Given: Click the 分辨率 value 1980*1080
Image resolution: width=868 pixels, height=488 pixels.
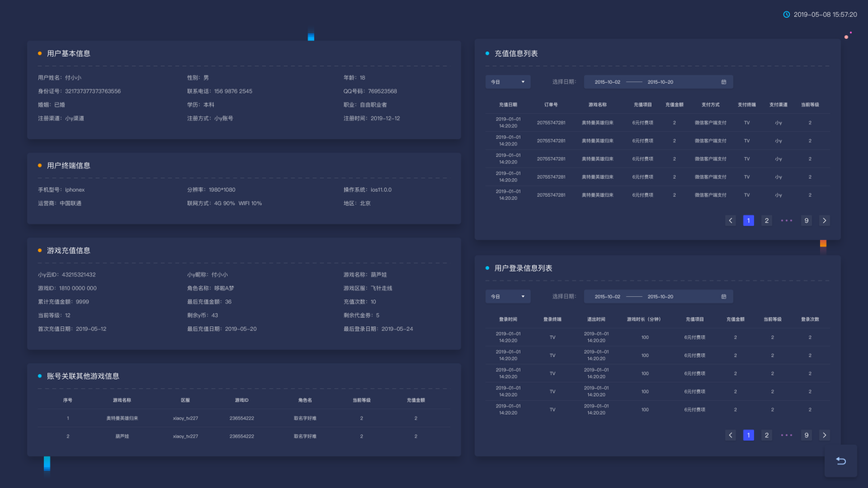Looking at the screenshot, I should coord(222,190).
